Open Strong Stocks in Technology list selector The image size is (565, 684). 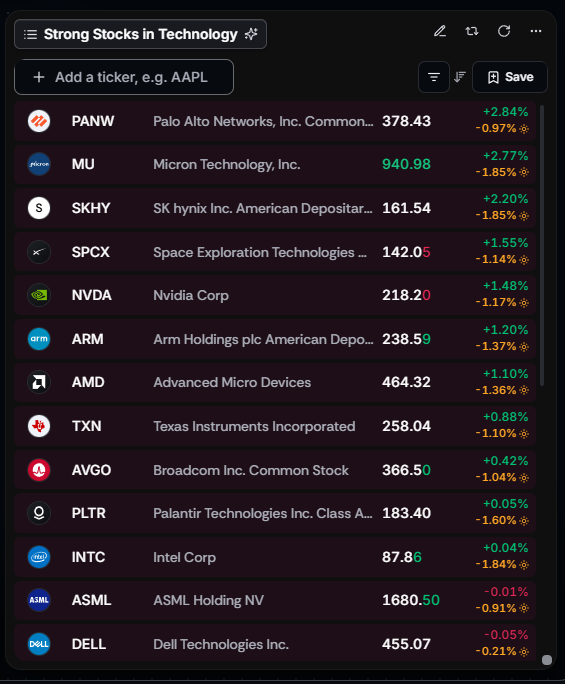click(x=140, y=34)
